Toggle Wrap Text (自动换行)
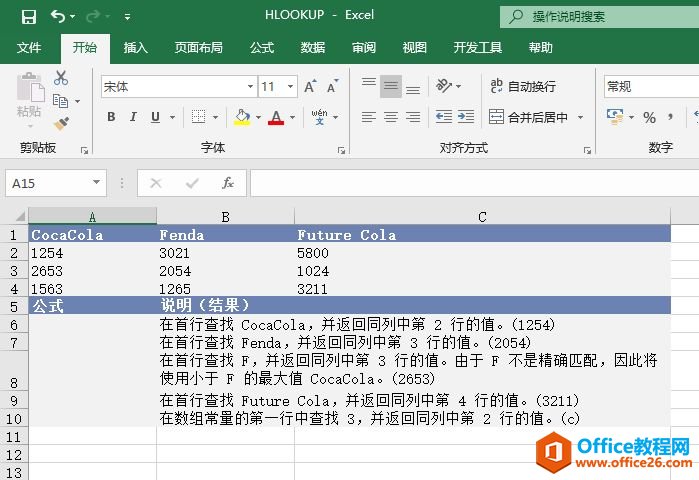This screenshot has width=699, height=480. coord(522,87)
